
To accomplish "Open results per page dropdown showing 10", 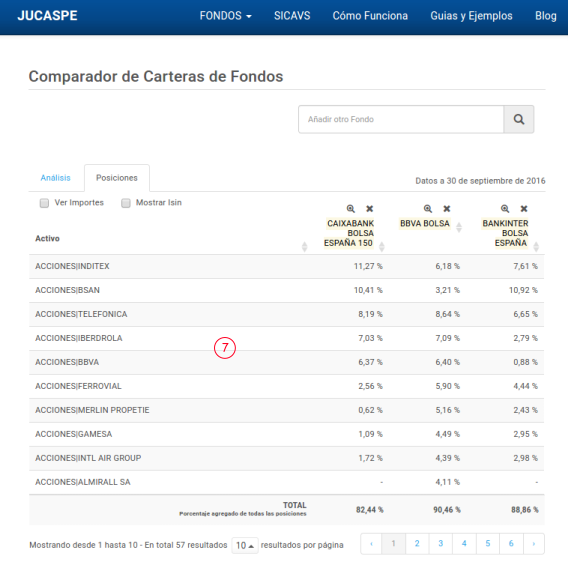I will [x=245, y=545].
